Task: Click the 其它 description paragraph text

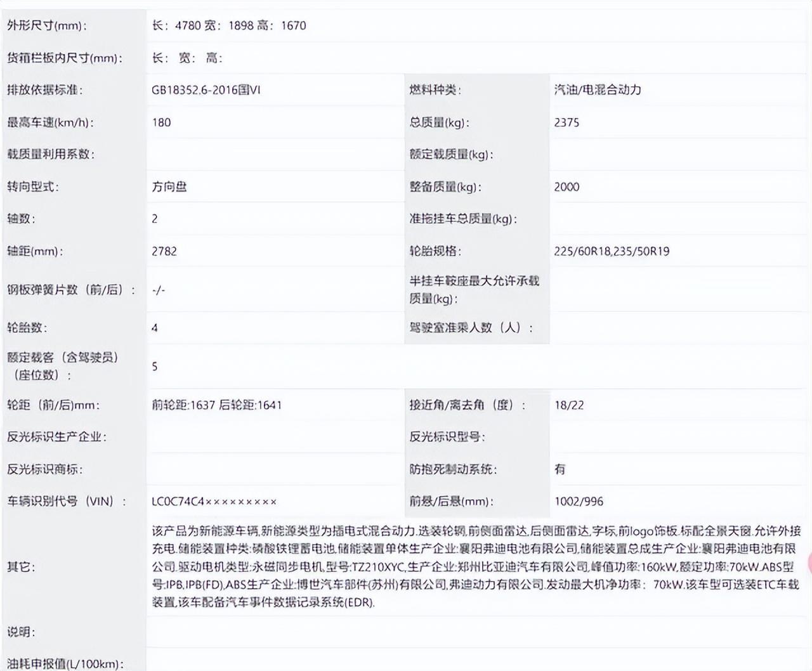Action: [x=476, y=566]
